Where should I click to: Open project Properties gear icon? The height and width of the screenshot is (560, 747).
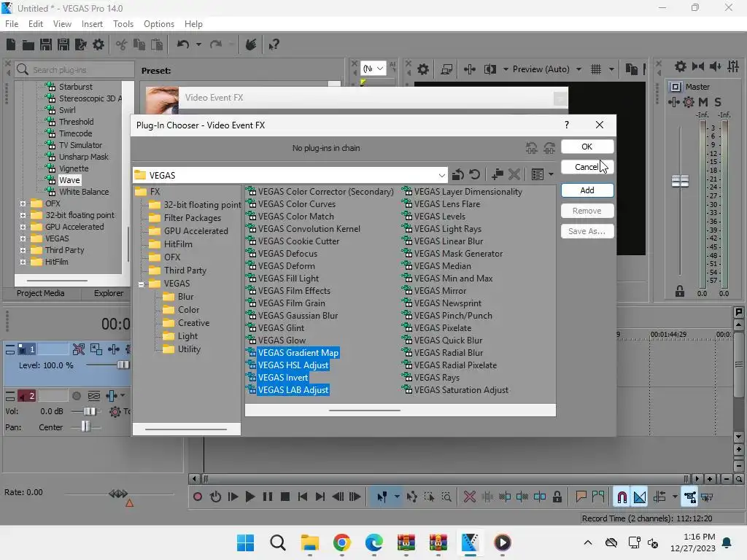(x=98, y=44)
